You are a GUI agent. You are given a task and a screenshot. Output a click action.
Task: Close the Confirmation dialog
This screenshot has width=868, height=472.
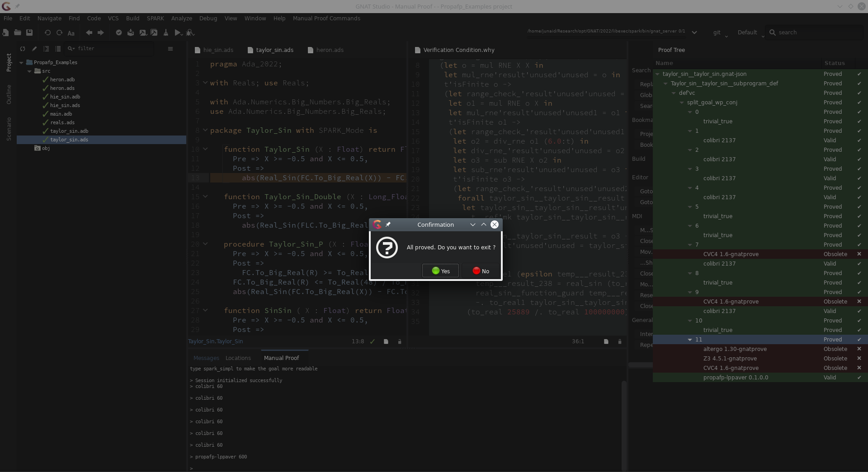495,224
